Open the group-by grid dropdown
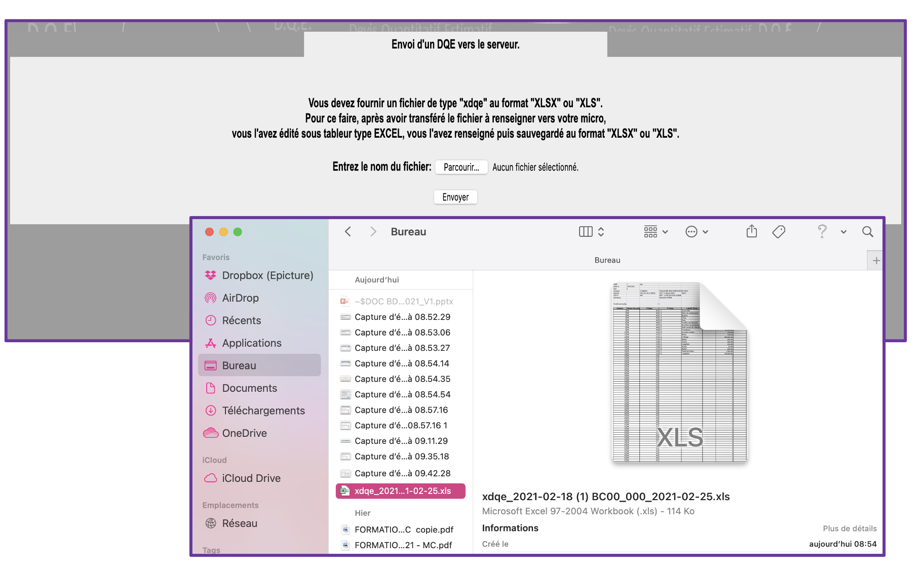Image resolution: width=924 pixels, height=574 pixels. [656, 232]
